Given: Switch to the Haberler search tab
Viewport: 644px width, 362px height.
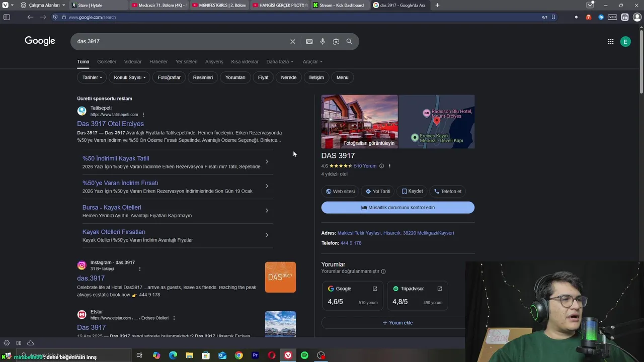Looking at the screenshot, I should [158, 62].
